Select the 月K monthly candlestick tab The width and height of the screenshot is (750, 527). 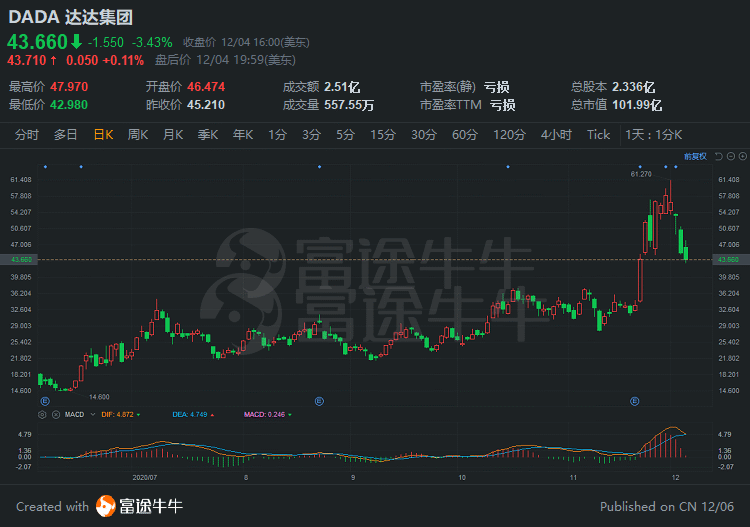[x=173, y=135]
